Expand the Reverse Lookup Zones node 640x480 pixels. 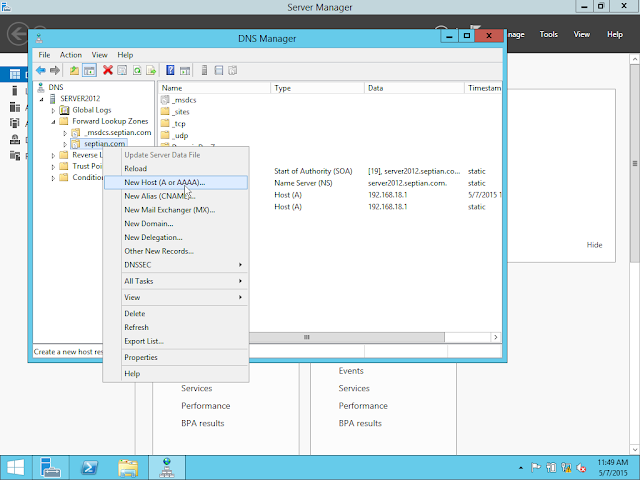[53, 156]
